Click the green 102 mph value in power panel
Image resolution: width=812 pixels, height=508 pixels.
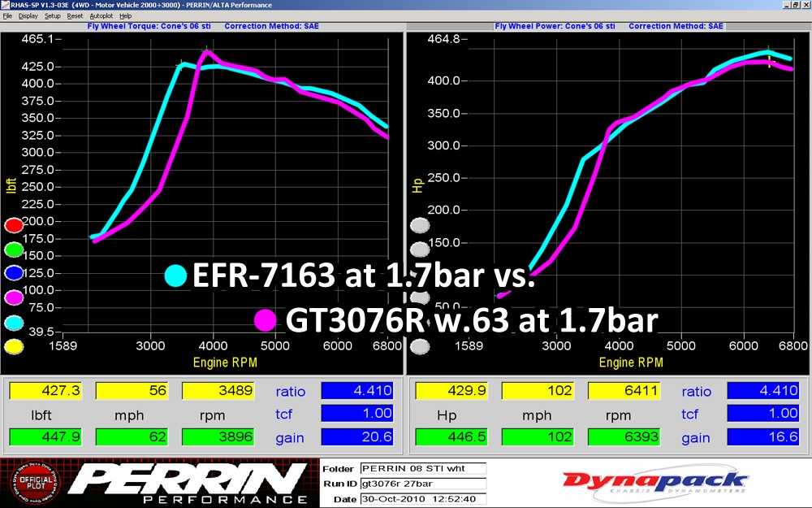click(x=538, y=436)
